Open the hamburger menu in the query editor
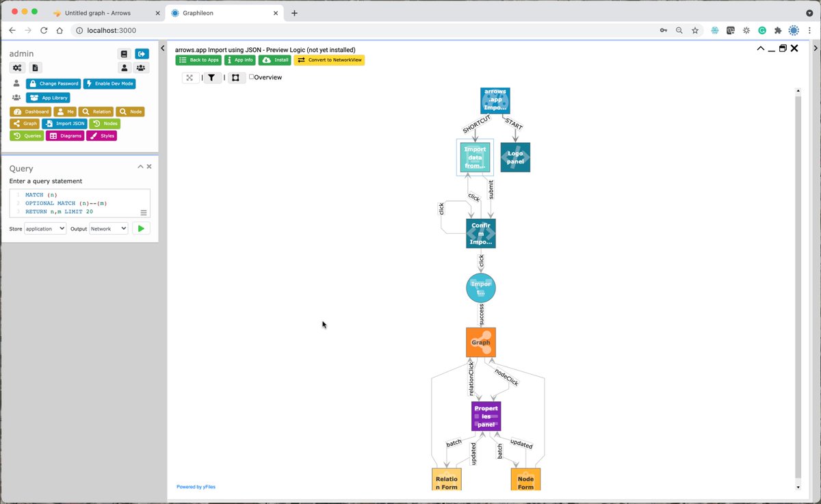Screen dimensions: 821x504 (144, 213)
